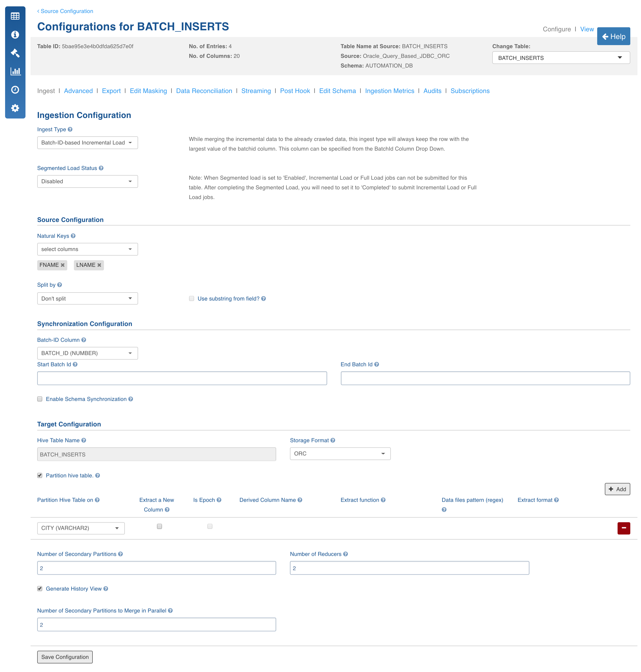Viewport: 641px width, 672px height.
Task: Check Extract a New Column for CITY row
Action: [x=159, y=526]
